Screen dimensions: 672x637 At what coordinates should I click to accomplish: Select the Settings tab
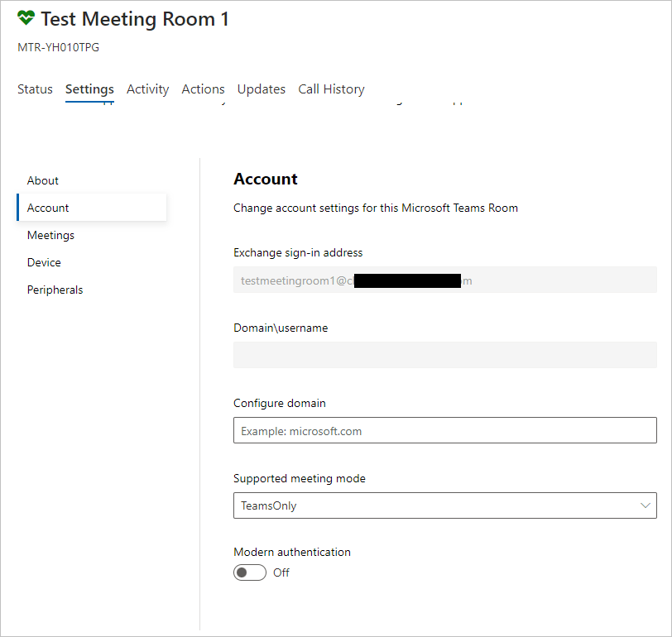pos(89,89)
